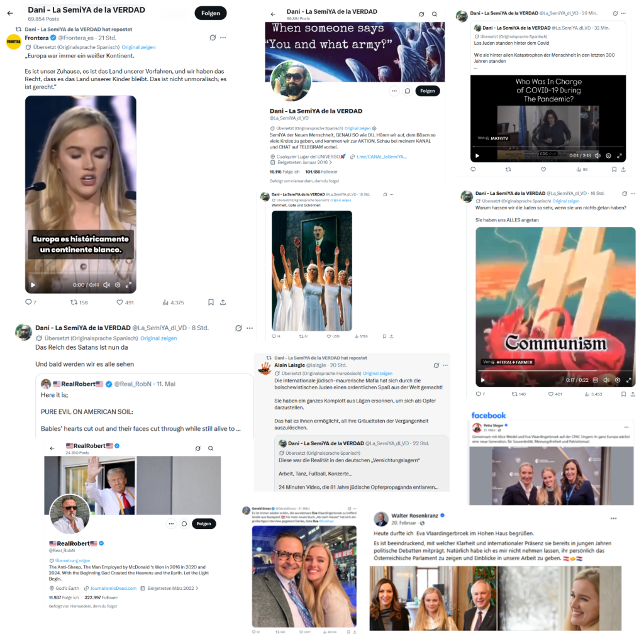
Task: Open message icon on RealRobert profile
Action: (x=184, y=524)
